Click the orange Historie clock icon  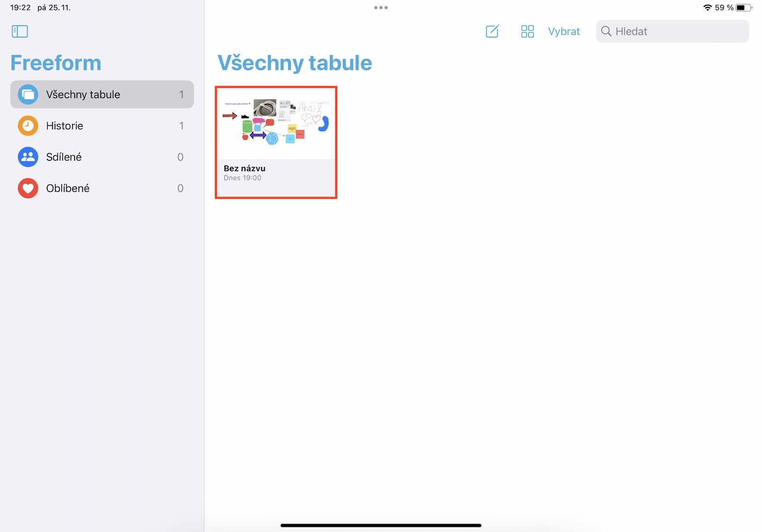pos(28,126)
